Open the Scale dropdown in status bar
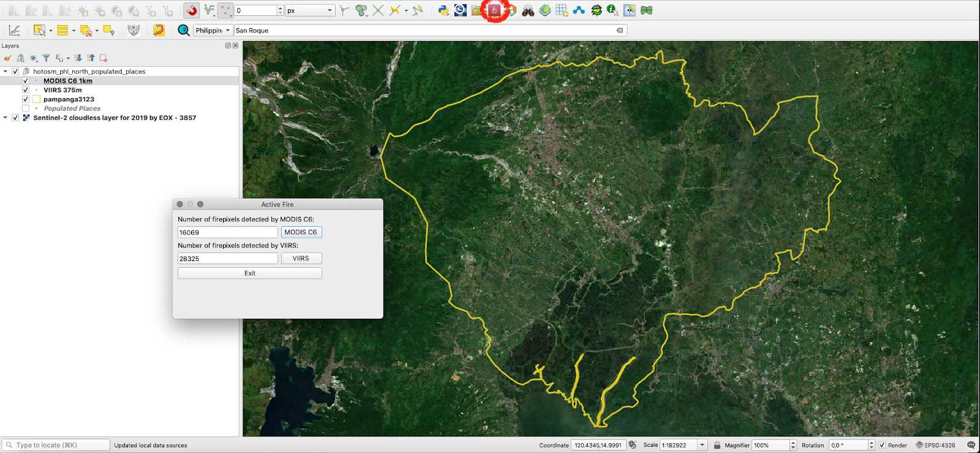Image resolution: width=980 pixels, height=453 pixels. [x=703, y=445]
